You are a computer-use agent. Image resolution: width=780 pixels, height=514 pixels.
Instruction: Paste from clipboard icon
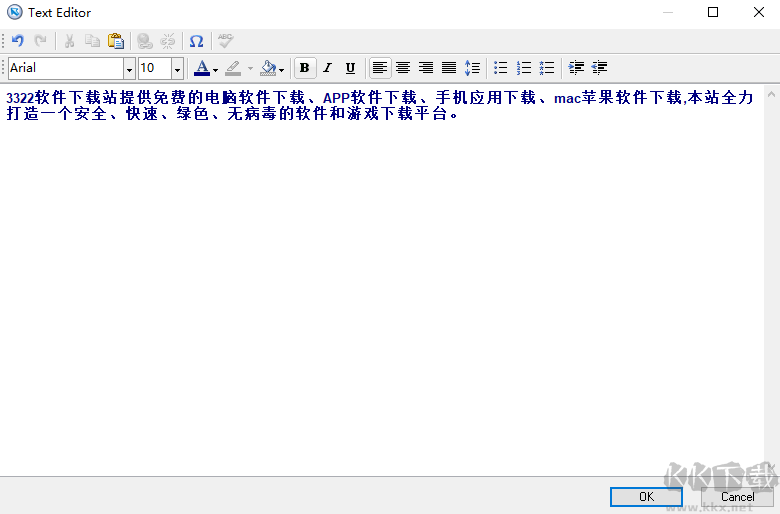coord(115,41)
